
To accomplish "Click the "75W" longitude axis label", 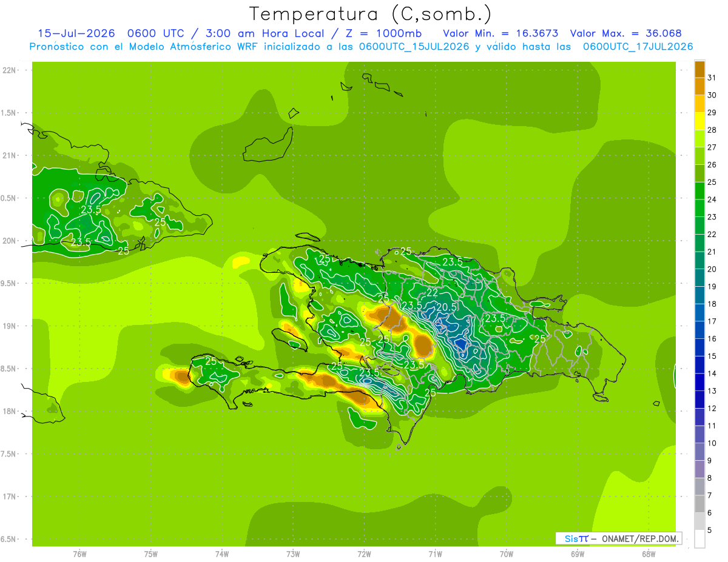I will (x=150, y=554).
